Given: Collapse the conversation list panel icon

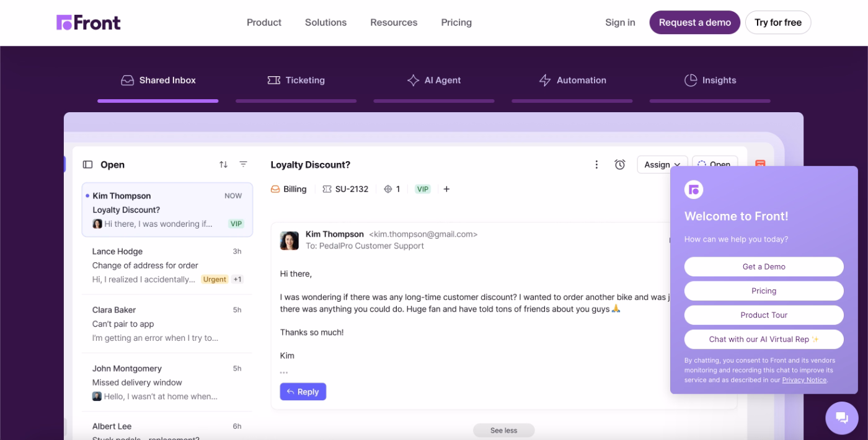Looking at the screenshot, I should pos(87,164).
